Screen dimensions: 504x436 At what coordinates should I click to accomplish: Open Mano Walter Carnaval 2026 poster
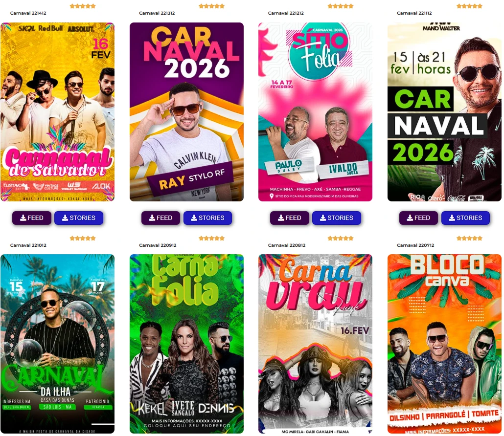click(x=444, y=112)
